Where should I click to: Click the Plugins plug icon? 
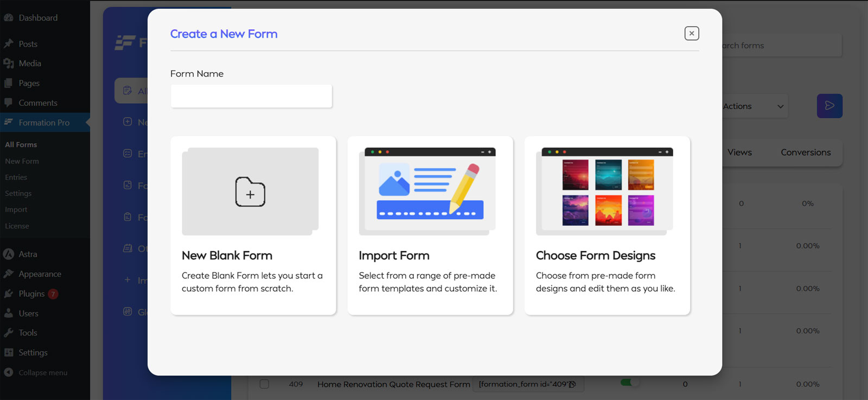pos(9,294)
